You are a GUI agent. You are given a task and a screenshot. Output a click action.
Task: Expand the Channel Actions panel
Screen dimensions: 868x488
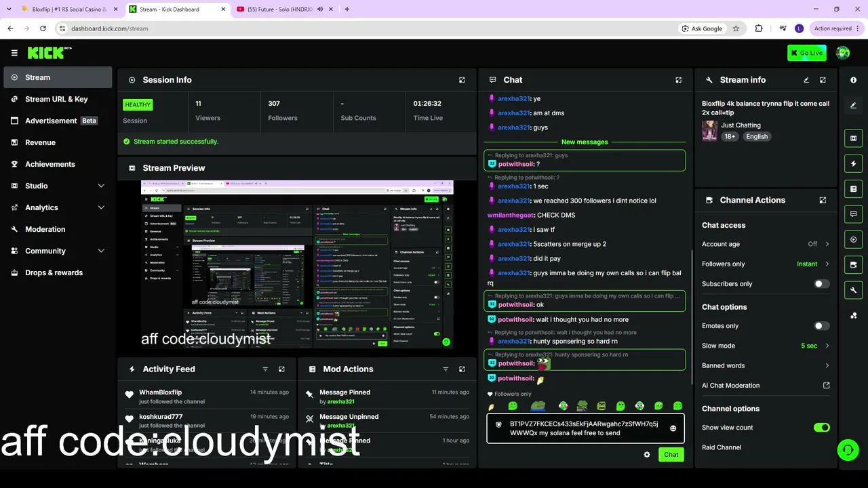click(x=823, y=201)
